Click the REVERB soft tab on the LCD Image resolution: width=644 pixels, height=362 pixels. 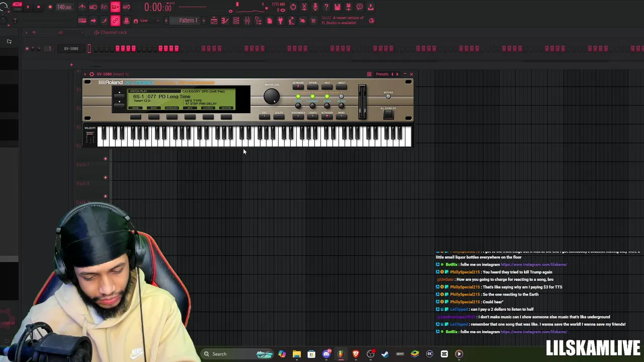pyautogui.click(x=226, y=108)
